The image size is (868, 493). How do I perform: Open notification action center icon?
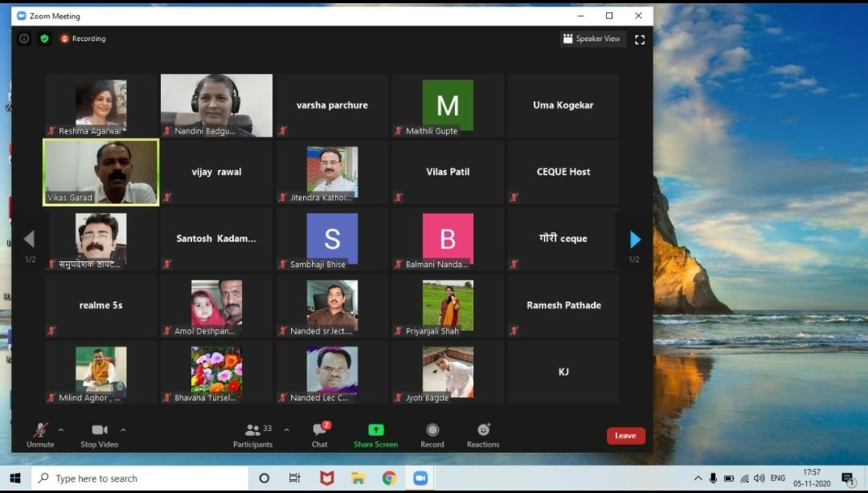(x=848, y=479)
